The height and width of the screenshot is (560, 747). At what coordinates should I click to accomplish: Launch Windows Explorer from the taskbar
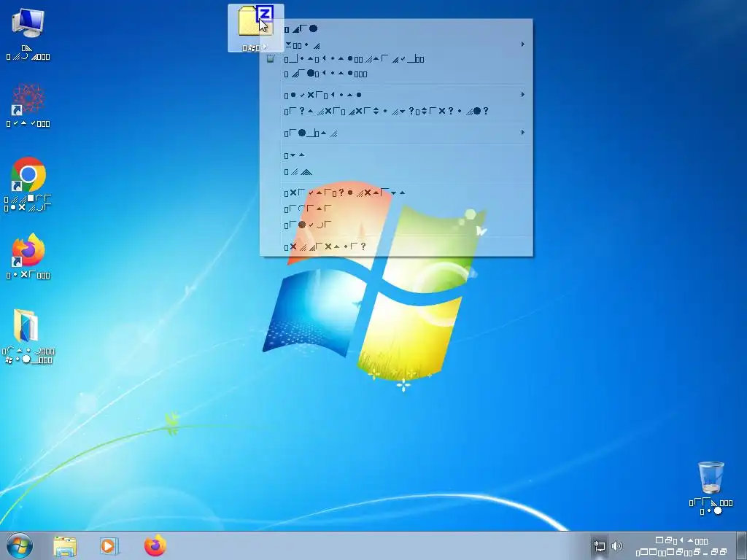(65, 546)
